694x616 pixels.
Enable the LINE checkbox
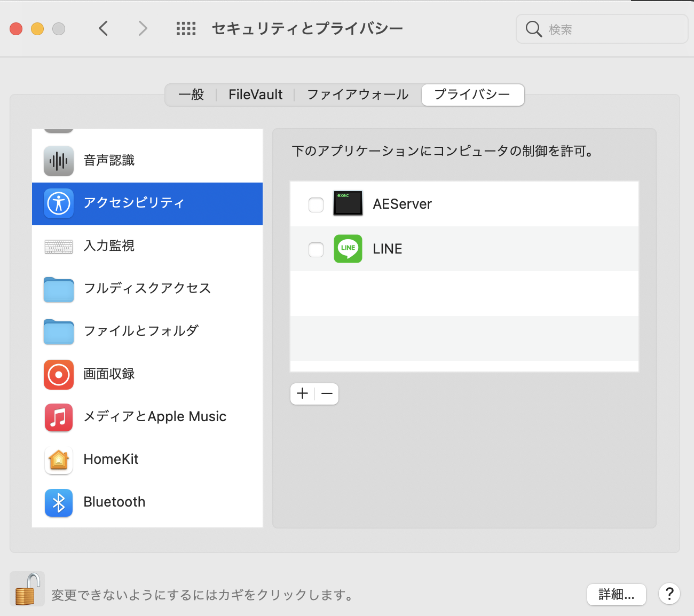316,249
